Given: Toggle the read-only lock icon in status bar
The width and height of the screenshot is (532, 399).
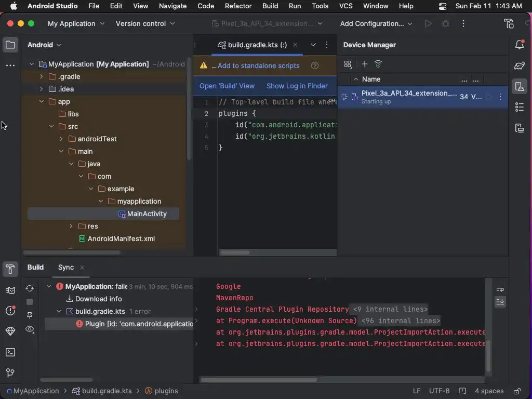Looking at the screenshot, I should pos(517,391).
